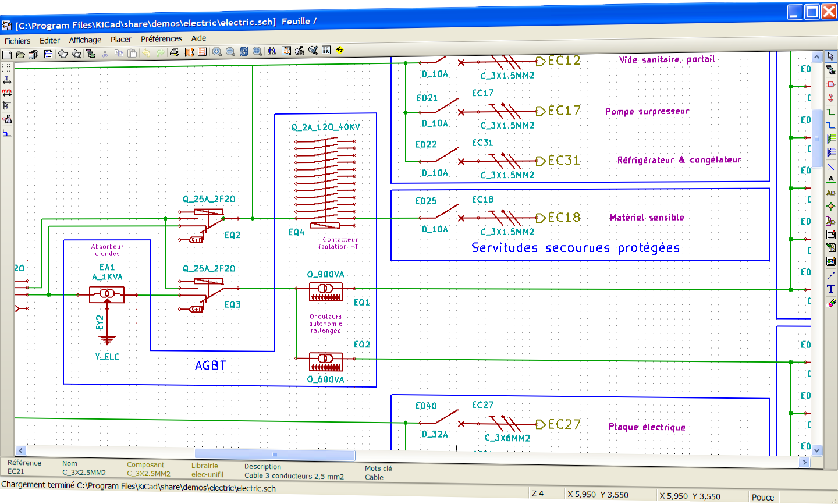Click the Cut scissors icon

click(x=105, y=54)
